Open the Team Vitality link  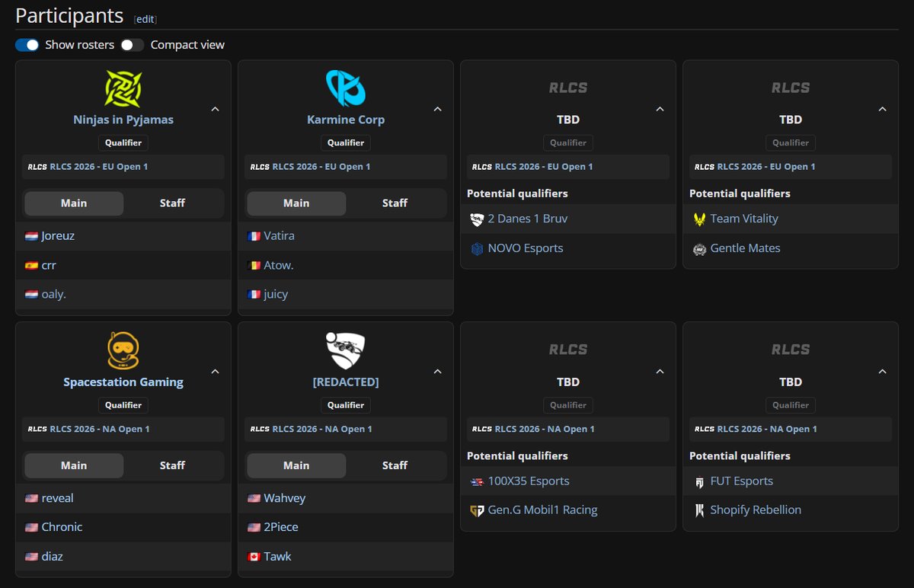click(x=744, y=219)
